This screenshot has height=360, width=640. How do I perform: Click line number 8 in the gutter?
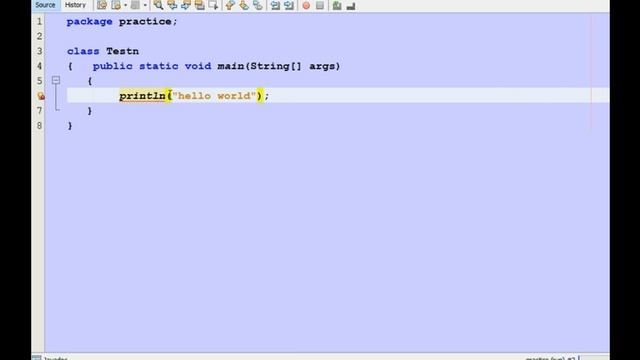click(39, 125)
